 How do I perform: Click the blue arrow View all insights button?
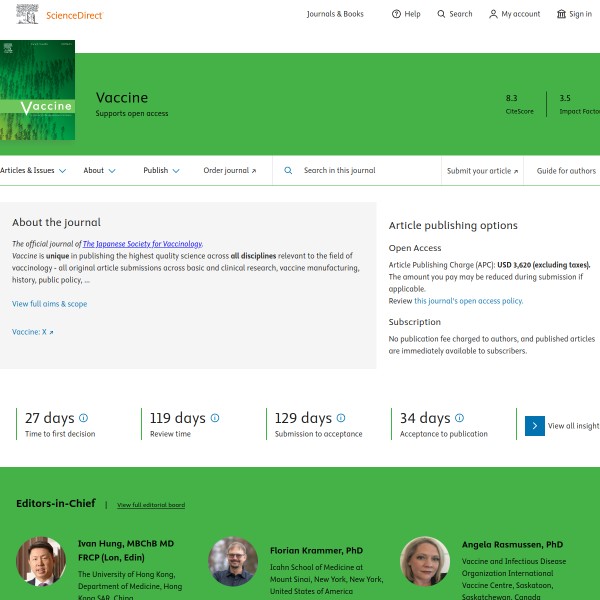(x=535, y=425)
